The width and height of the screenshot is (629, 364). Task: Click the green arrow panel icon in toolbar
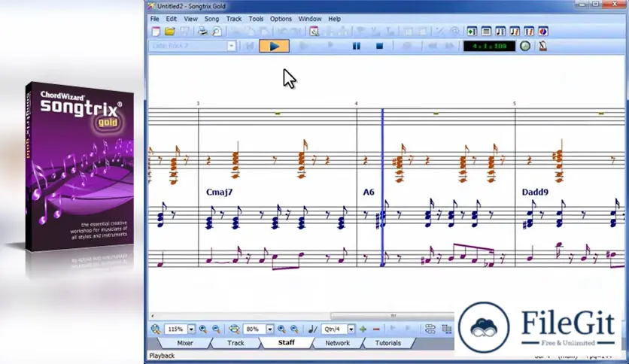[472, 32]
